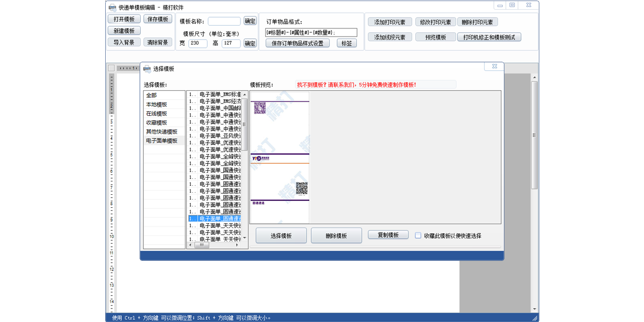Screen dimensions: 644x322
Task: Click the 选择模板 button in the dialog
Action: [281, 236]
